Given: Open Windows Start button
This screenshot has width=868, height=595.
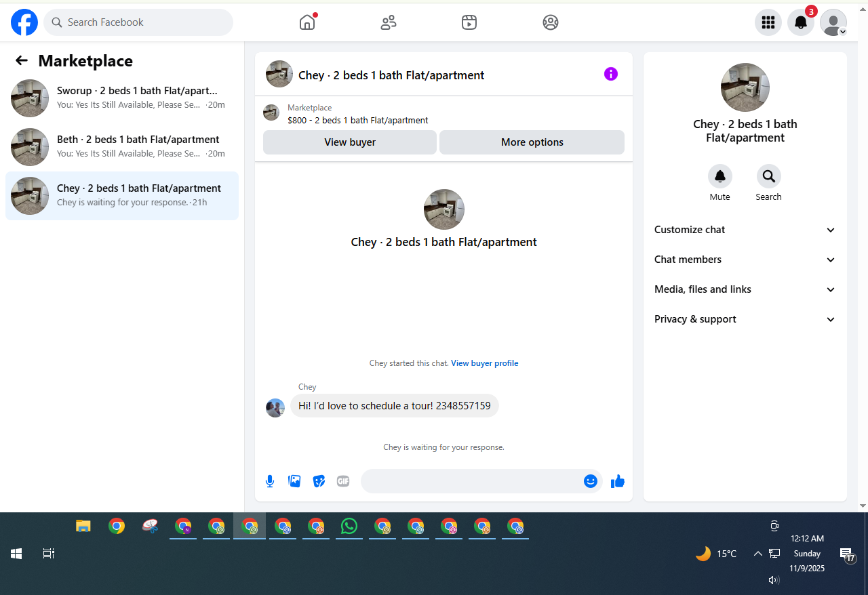Looking at the screenshot, I should (16, 554).
